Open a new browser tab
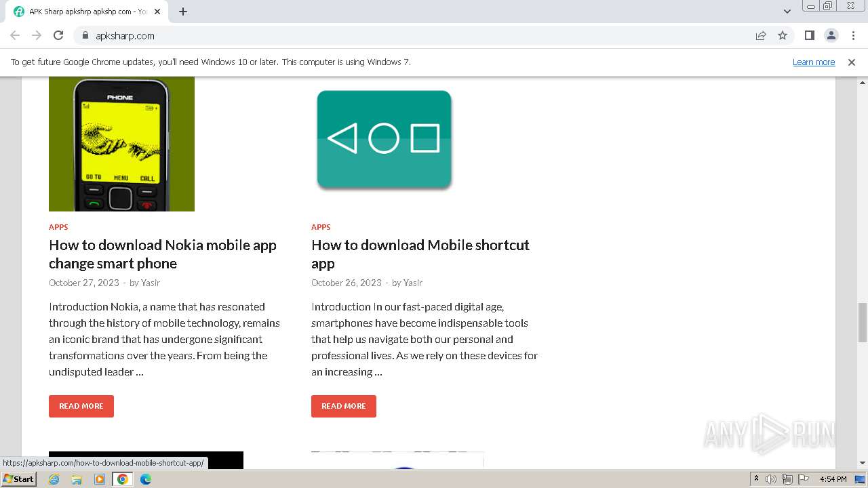Screen dimensions: 868x488 tap(183, 12)
